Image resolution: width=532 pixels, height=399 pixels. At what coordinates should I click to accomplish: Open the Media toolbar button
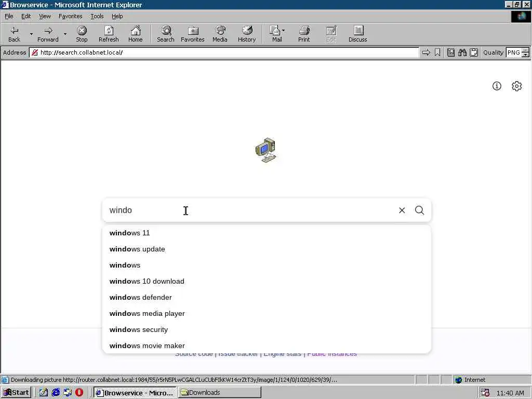(x=220, y=34)
